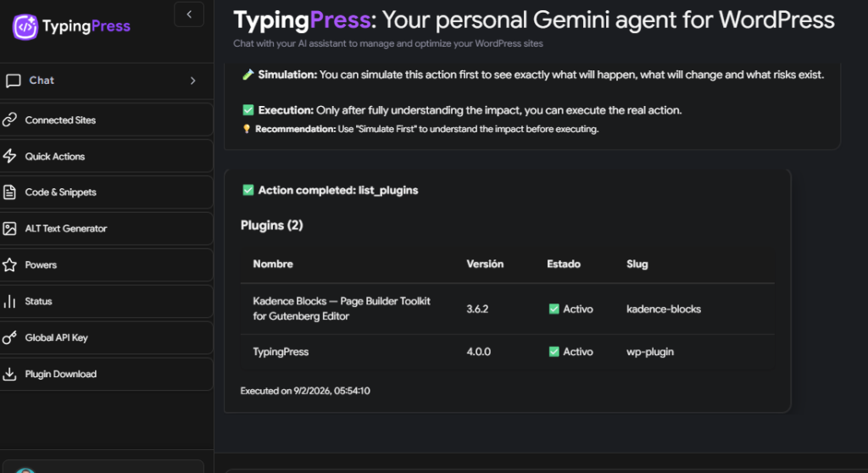Open the Quick Actions menu item

click(x=55, y=157)
